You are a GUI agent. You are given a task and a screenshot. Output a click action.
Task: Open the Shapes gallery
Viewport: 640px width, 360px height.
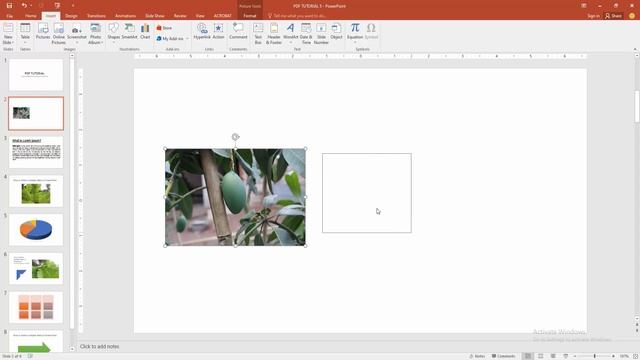(113, 33)
